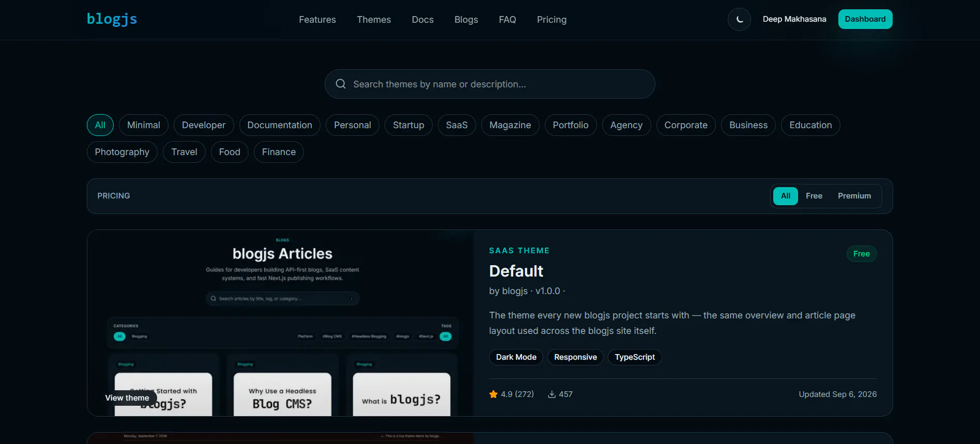980x444 pixels.
Task: Filter themes by Documentation
Action: [x=280, y=125]
